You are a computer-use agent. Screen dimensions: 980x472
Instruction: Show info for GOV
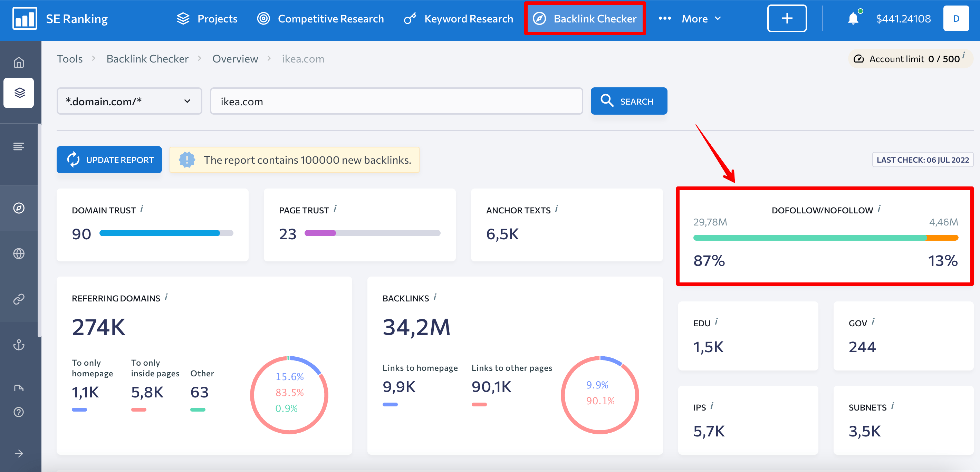tap(873, 321)
